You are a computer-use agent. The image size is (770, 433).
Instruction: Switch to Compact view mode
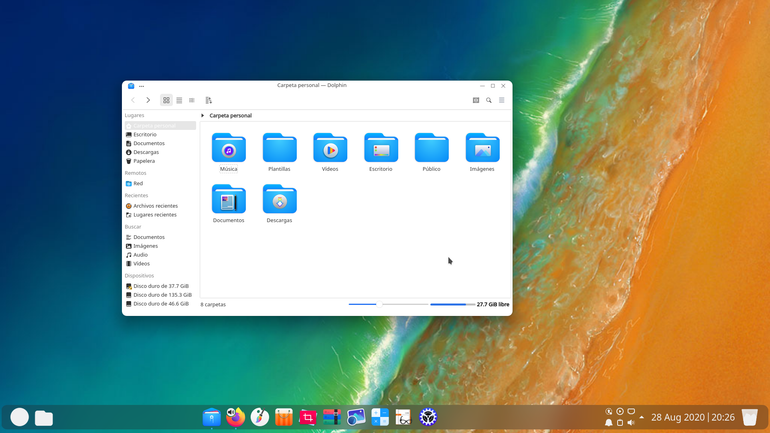click(179, 100)
